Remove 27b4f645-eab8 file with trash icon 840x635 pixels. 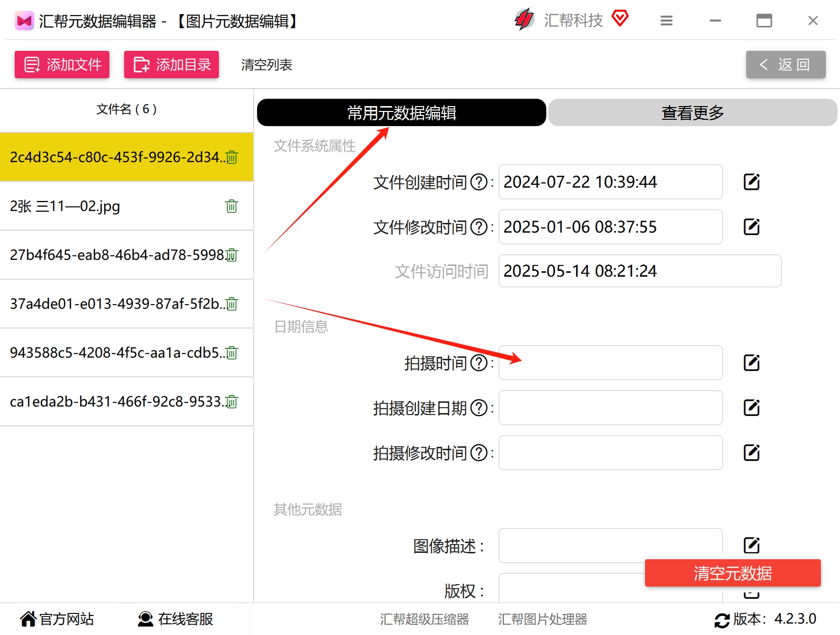pos(232,255)
